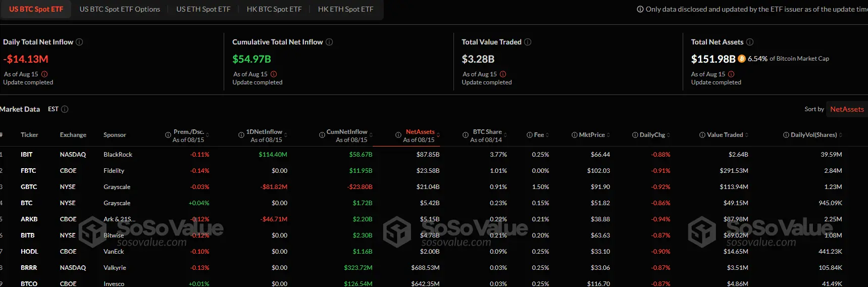Click info icon before NetAssets column header

pos(398,135)
